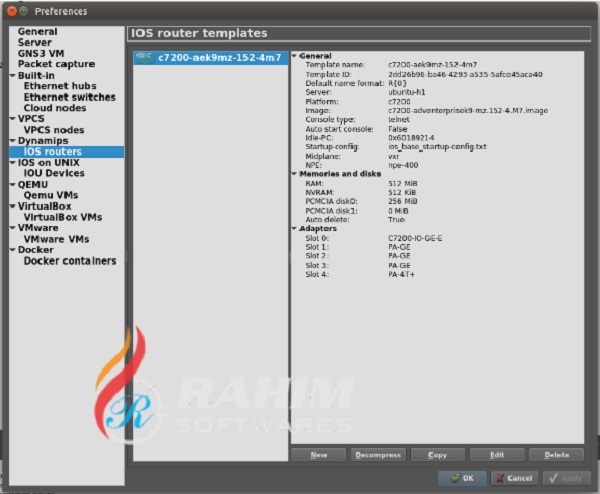Image resolution: width=600 pixels, height=494 pixels.
Task: Select Ethernet switches
Action: pyautogui.click(x=70, y=97)
